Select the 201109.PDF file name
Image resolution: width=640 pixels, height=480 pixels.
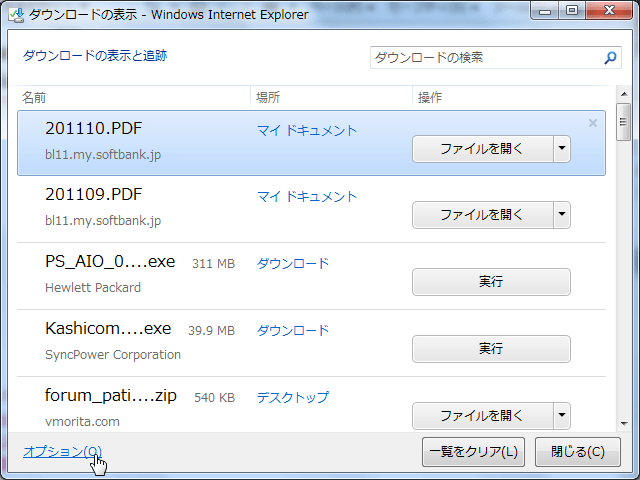click(x=93, y=194)
